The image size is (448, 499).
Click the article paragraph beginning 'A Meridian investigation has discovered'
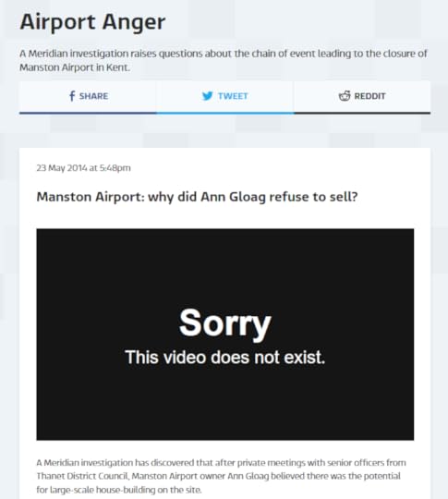221,476
